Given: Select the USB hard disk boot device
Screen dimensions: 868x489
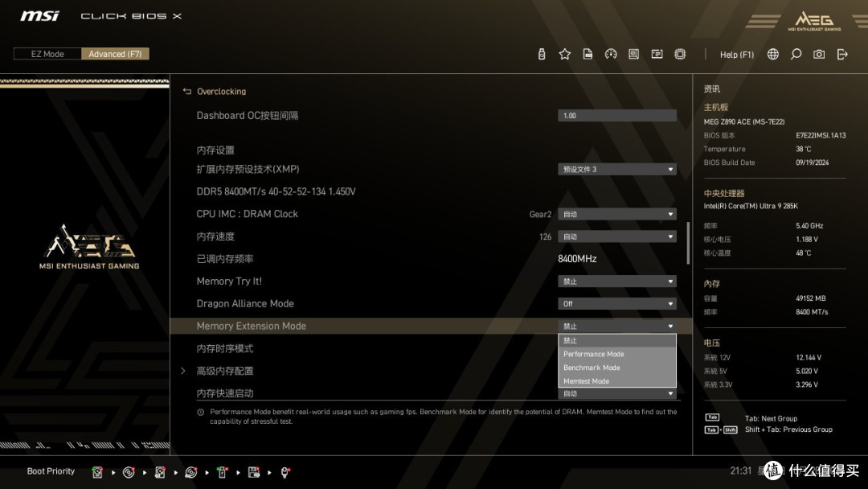Looking at the screenshot, I should (160, 472).
